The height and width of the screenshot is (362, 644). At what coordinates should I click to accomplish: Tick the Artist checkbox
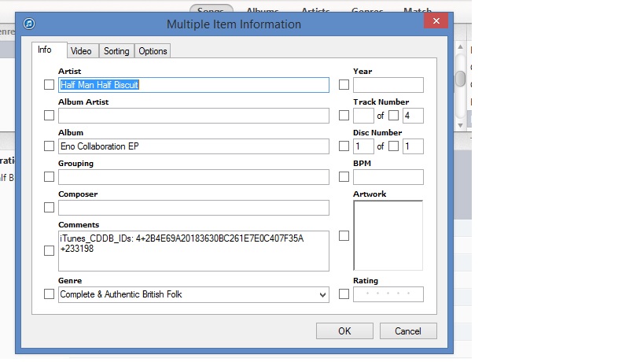(x=49, y=85)
